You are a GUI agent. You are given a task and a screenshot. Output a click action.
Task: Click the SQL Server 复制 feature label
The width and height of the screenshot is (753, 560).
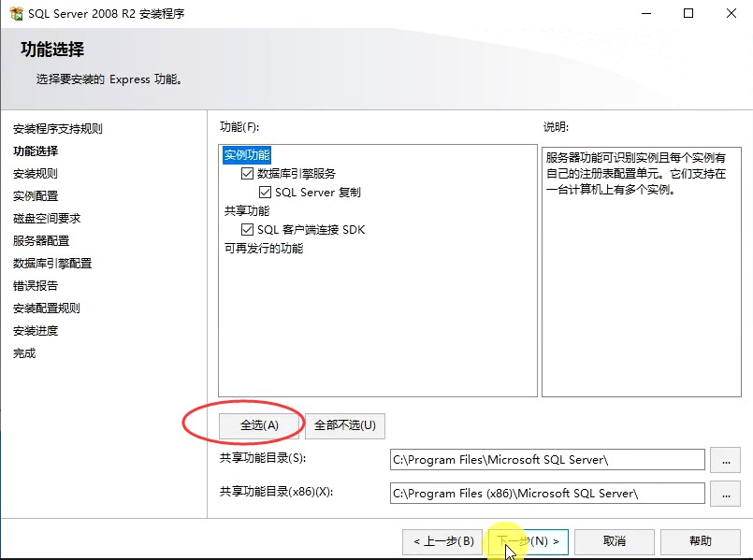(x=317, y=192)
